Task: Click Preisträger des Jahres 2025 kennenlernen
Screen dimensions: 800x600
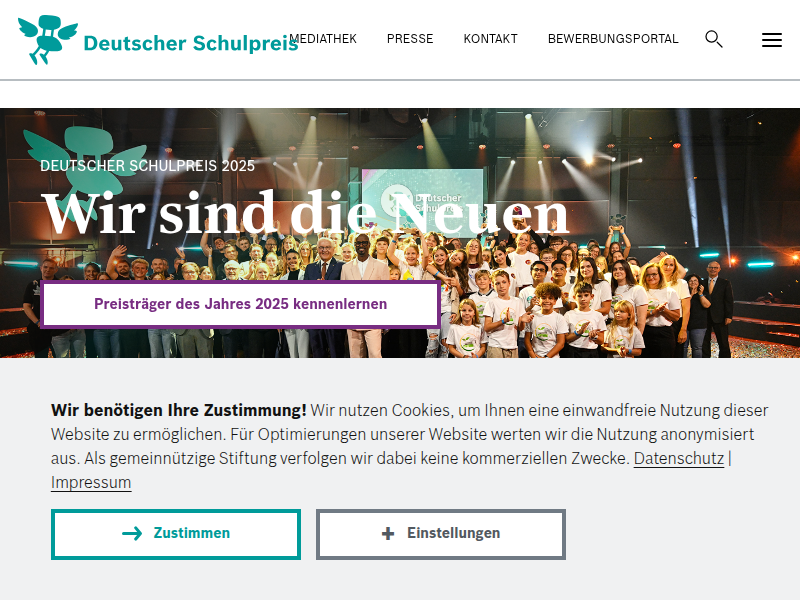Action: point(240,304)
